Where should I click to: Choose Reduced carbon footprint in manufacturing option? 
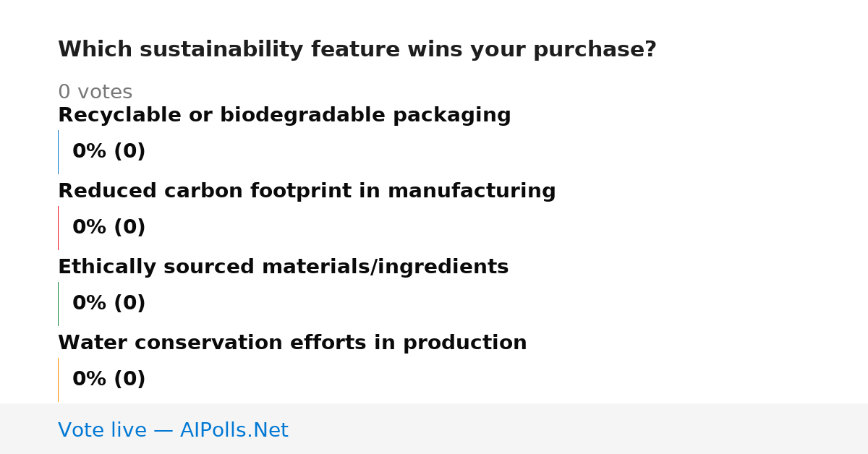coord(307,192)
